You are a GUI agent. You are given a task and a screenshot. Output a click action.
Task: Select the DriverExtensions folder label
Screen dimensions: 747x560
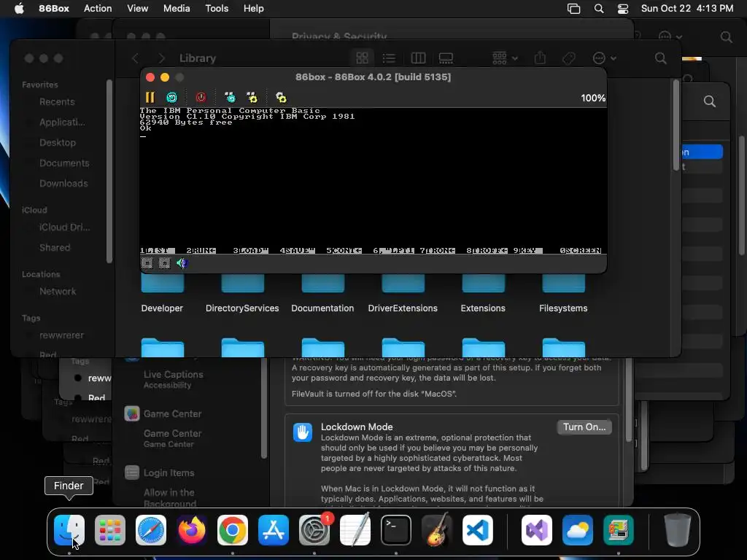point(403,308)
